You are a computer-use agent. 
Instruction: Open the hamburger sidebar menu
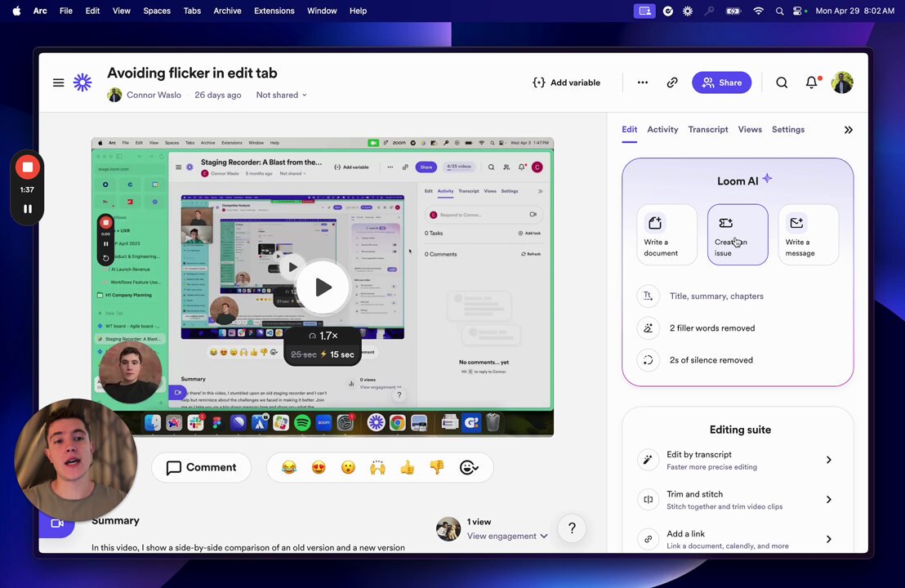click(58, 82)
